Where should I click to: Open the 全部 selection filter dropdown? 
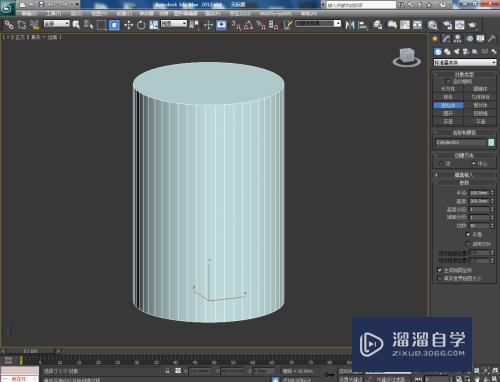[57, 23]
